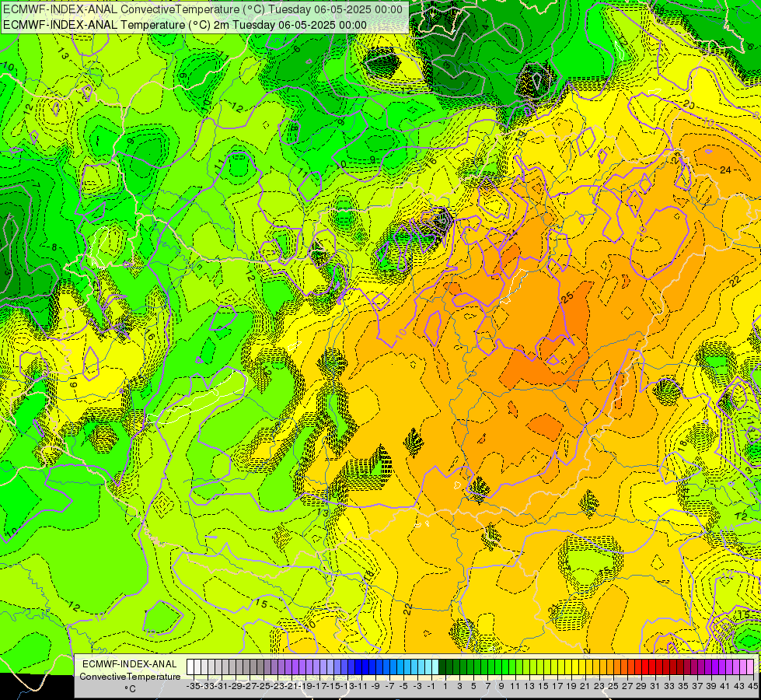Click the legend scale value 45
761x700 pixels.
click(752, 686)
